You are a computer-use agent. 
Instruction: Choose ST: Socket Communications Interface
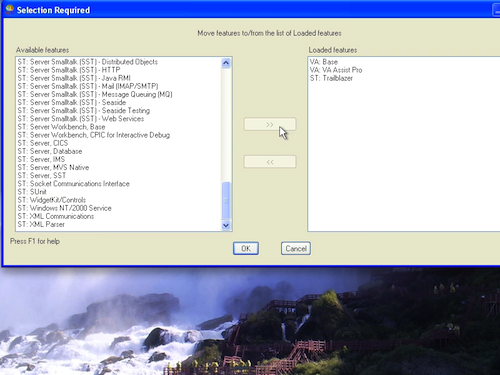tap(73, 184)
